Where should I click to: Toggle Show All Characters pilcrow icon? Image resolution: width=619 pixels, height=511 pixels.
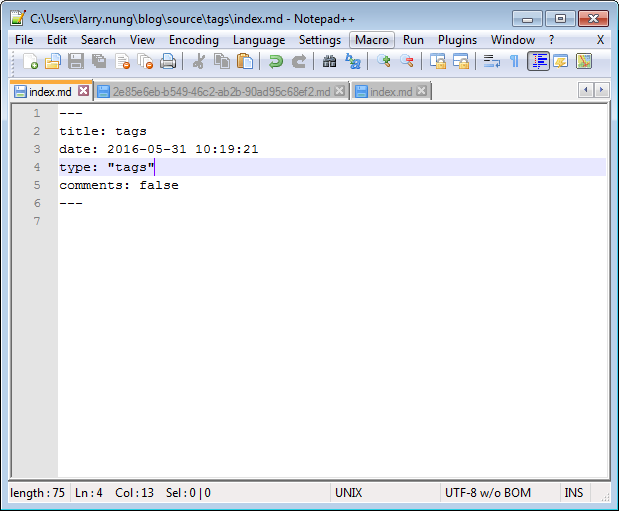point(514,62)
